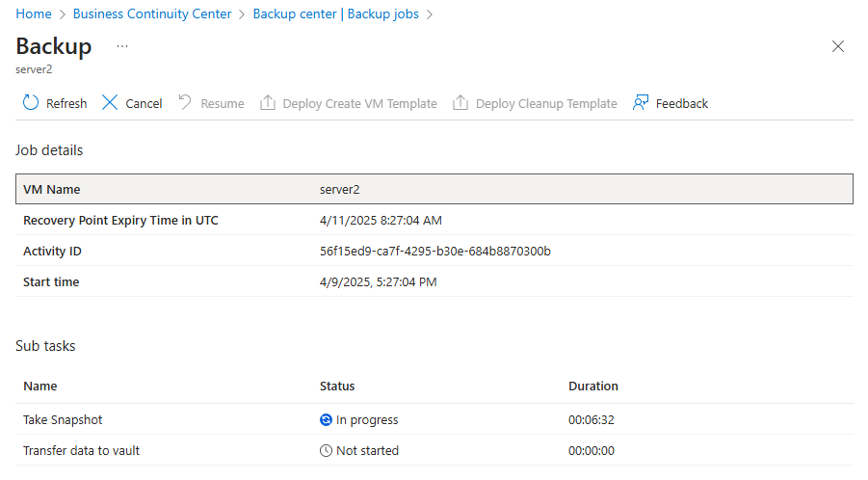This screenshot has height=480, width=868.
Task: Go to Home breadcrumb
Action: click(x=34, y=14)
